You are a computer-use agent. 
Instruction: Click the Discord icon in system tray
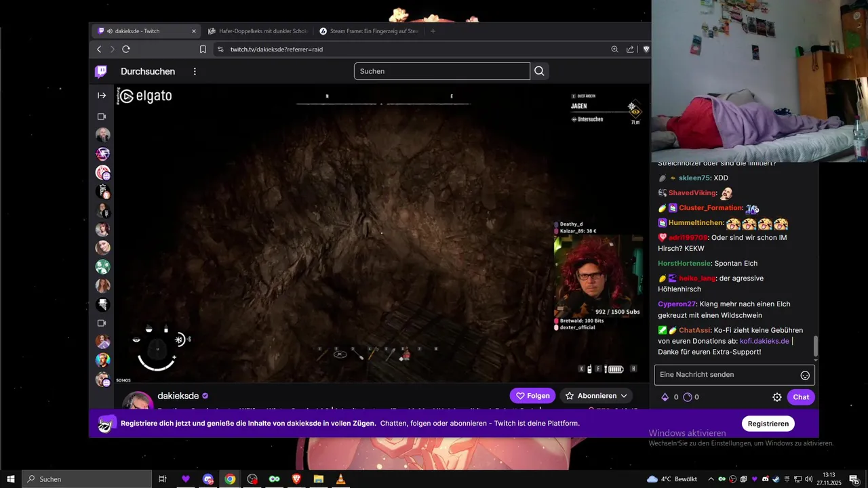[765, 479]
